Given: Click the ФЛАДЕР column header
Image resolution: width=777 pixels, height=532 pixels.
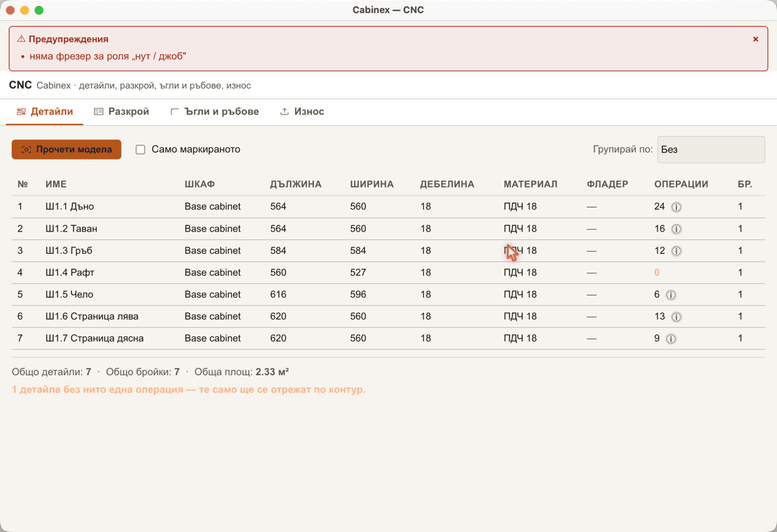Looking at the screenshot, I should [607, 184].
